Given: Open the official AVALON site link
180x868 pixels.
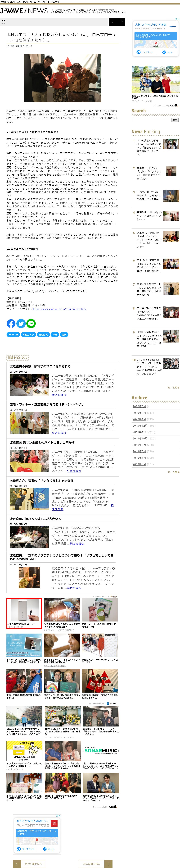Looking at the screenshot, I should (59, 309).
